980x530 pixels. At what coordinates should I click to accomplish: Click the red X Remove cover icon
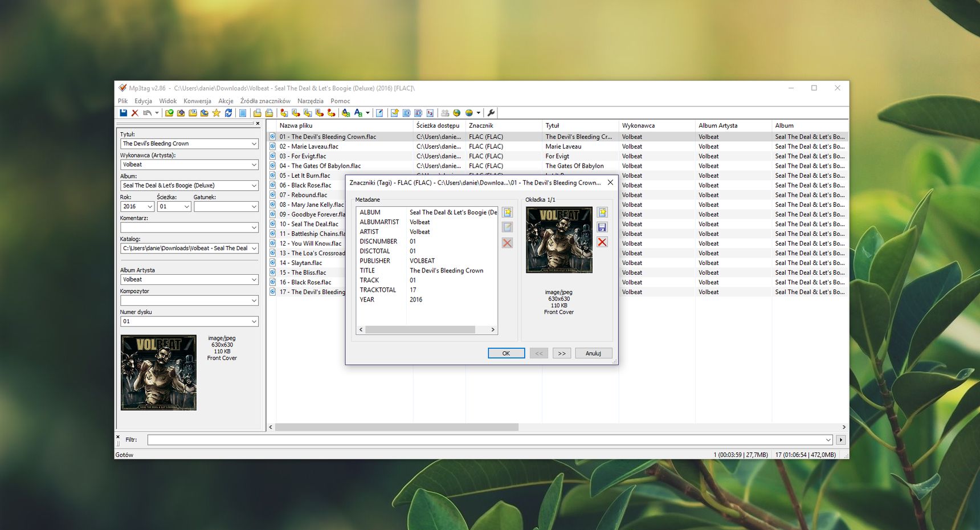pos(602,242)
